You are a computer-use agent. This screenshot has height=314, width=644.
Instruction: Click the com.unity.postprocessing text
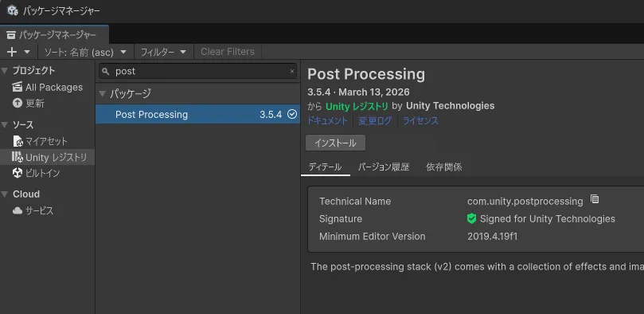pyautogui.click(x=525, y=202)
